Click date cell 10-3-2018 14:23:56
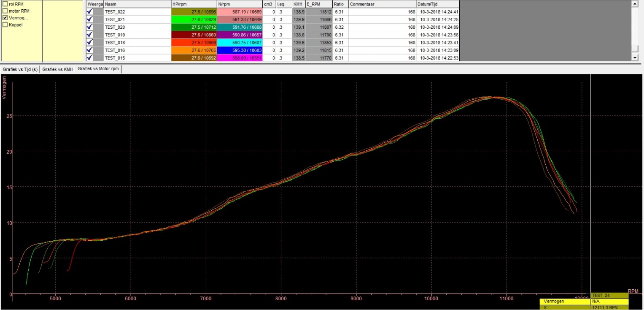 click(438, 35)
